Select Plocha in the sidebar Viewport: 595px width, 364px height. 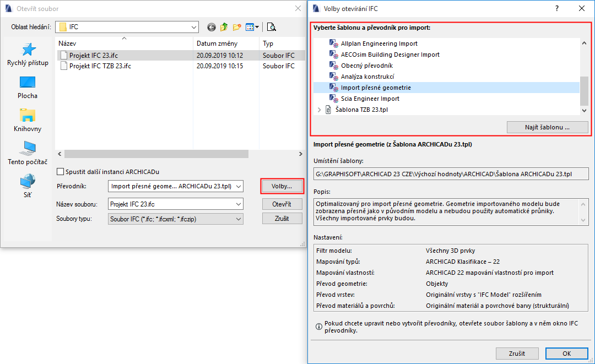[28, 88]
